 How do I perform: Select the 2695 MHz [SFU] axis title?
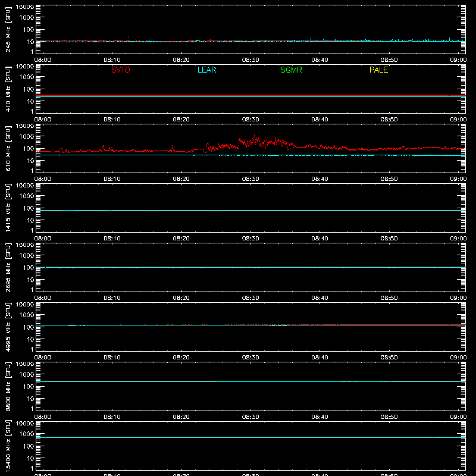coord(8,268)
